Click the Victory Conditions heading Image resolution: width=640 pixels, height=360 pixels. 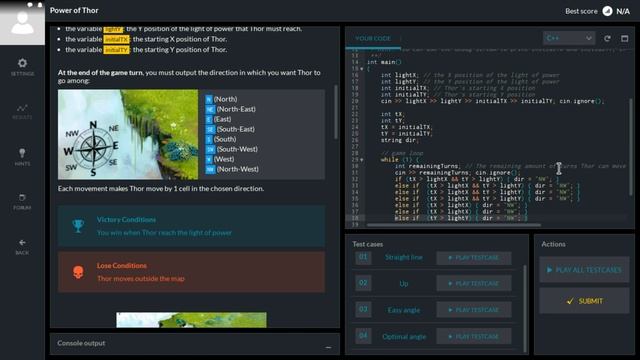[126, 220]
